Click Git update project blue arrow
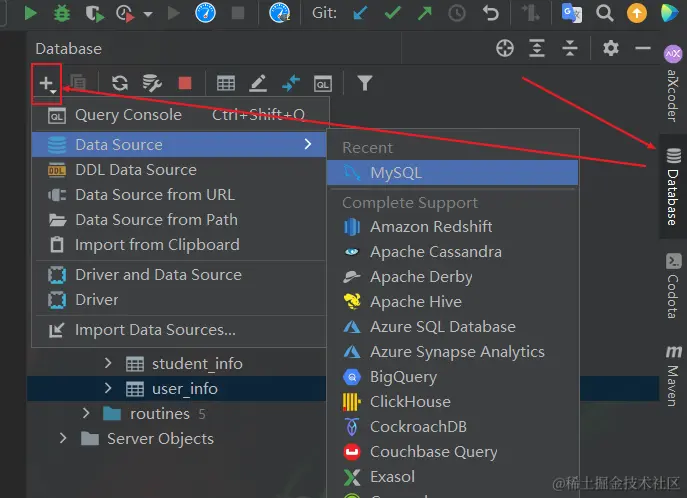 tap(360, 13)
